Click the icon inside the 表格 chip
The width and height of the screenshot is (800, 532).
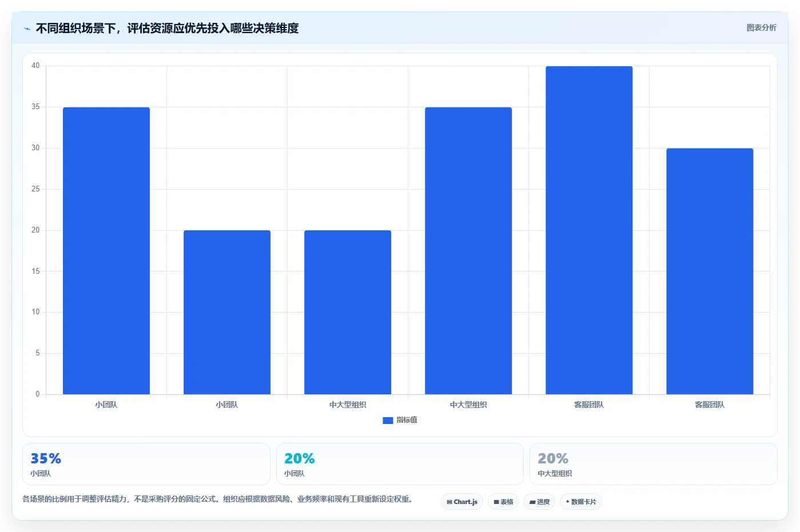pyautogui.click(x=496, y=502)
